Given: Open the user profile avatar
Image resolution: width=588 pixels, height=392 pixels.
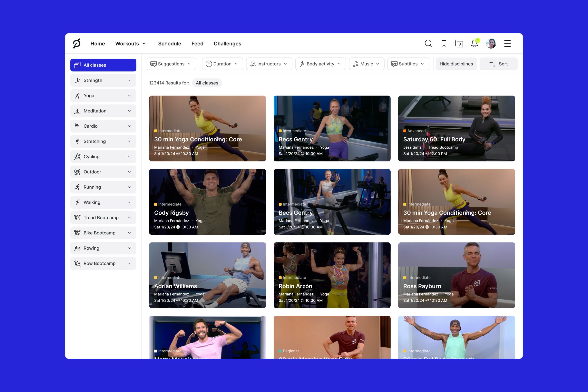Looking at the screenshot, I should tap(491, 44).
